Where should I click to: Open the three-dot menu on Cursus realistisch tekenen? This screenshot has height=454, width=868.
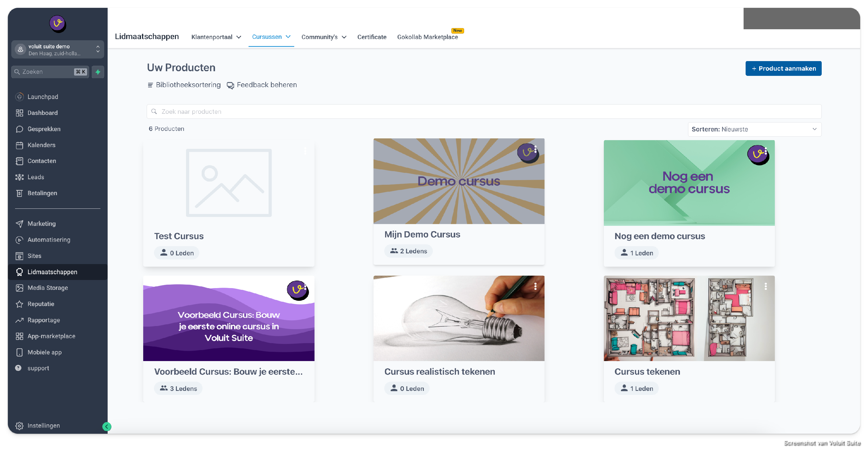[536, 286]
